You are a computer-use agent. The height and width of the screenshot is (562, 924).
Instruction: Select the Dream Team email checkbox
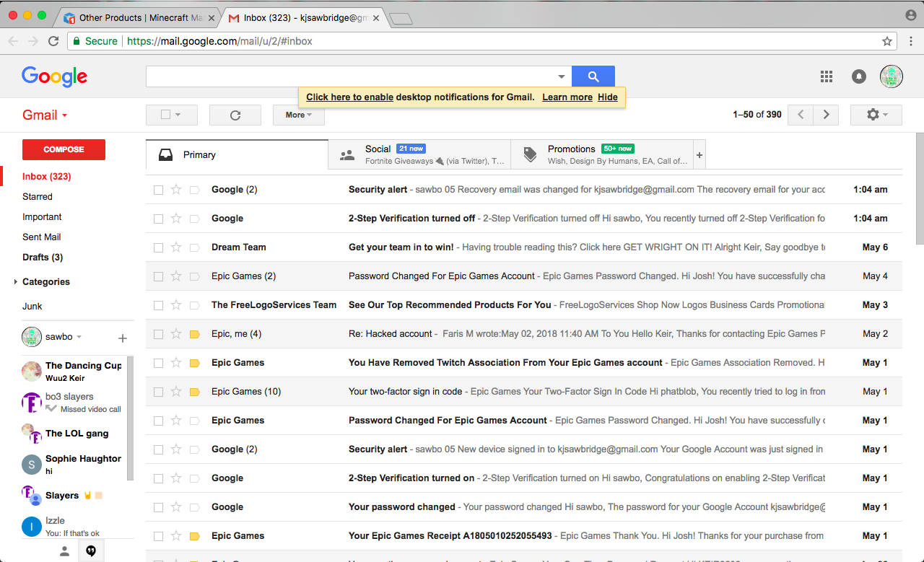coord(158,247)
